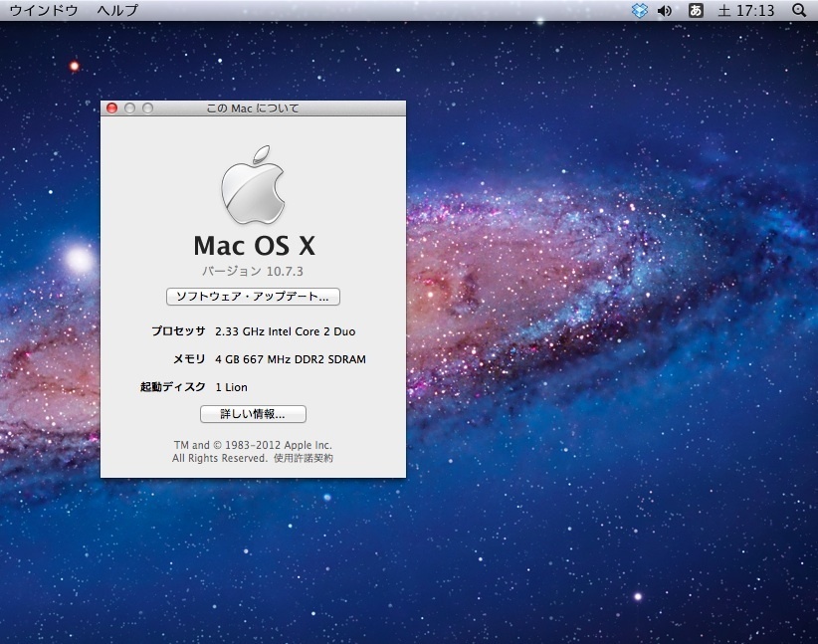Click memory value 4 GB 667 MHz DDR2 SDRAM
Screen dimensions: 818x644
tap(291, 359)
